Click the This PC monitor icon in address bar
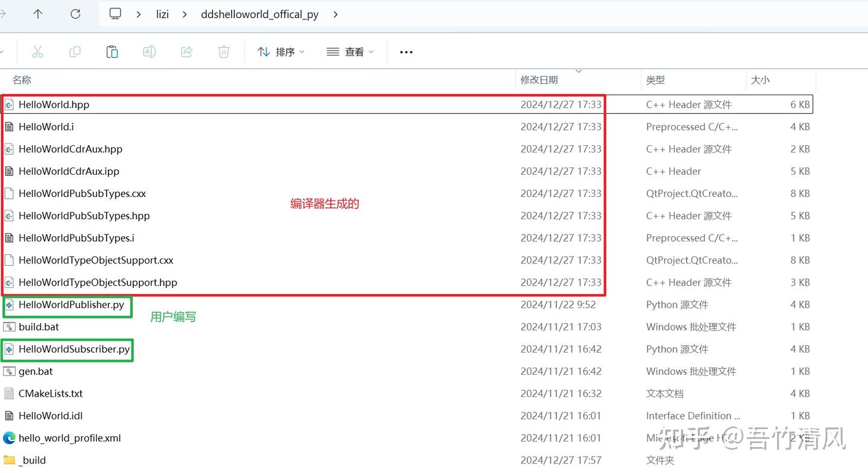Image resolution: width=868 pixels, height=473 pixels. (x=115, y=14)
